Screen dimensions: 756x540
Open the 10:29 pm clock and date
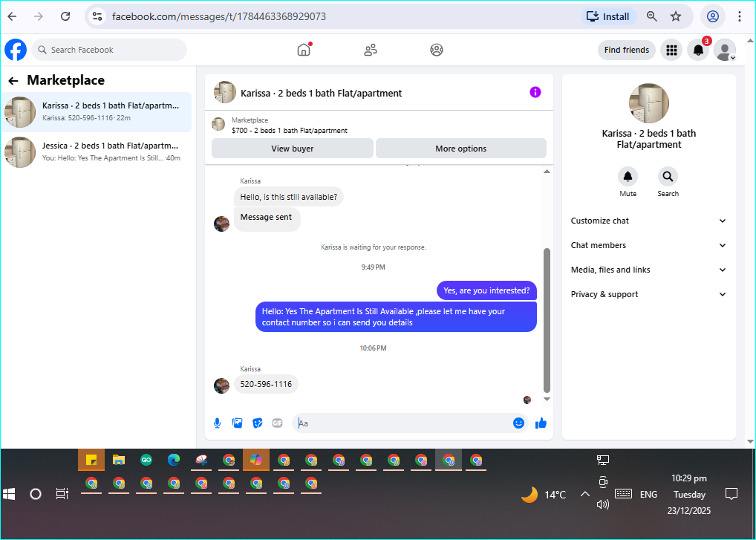coord(689,494)
